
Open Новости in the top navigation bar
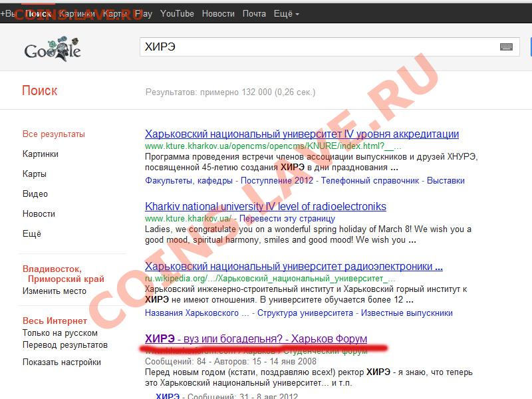click(x=218, y=13)
